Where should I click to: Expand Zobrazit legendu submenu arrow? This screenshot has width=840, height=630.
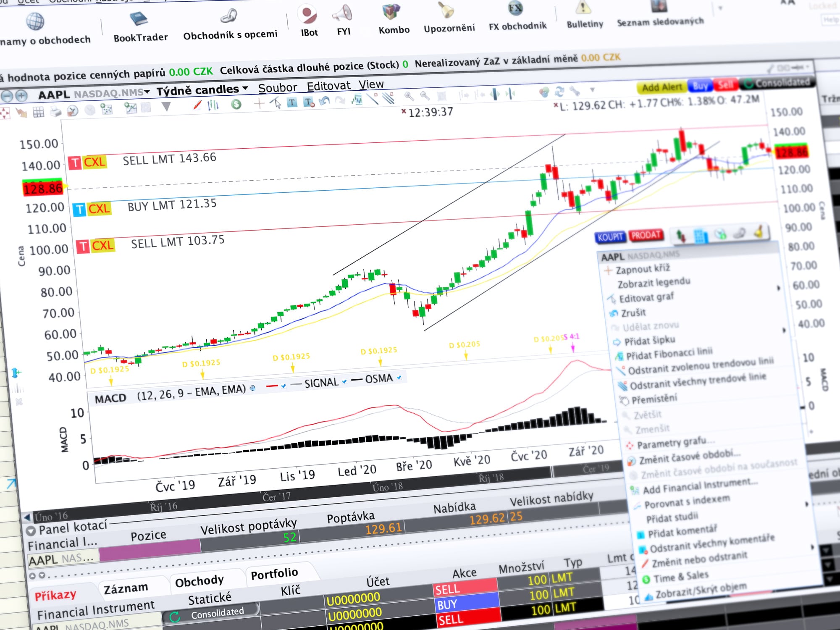click(x=778, y=288)
